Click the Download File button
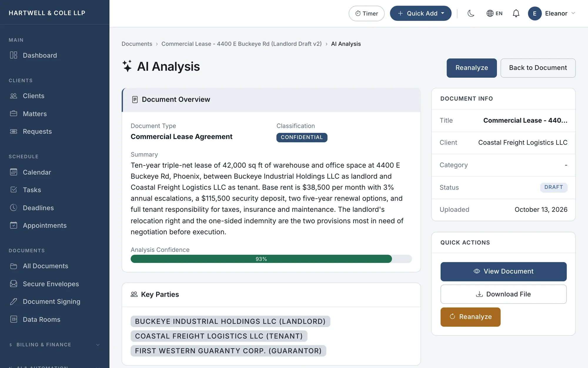 click(x=503, y=294)
